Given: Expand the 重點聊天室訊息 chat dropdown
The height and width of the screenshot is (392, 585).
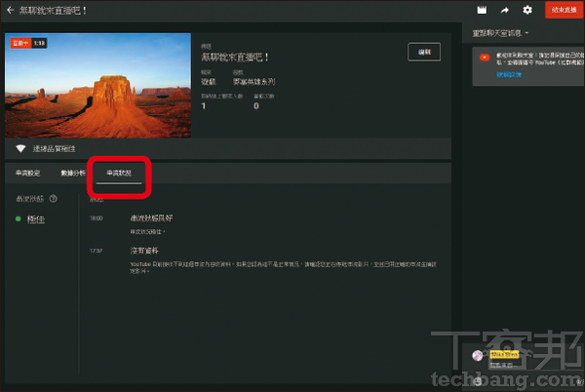Looking at the screenshot, I should (500, 33).
